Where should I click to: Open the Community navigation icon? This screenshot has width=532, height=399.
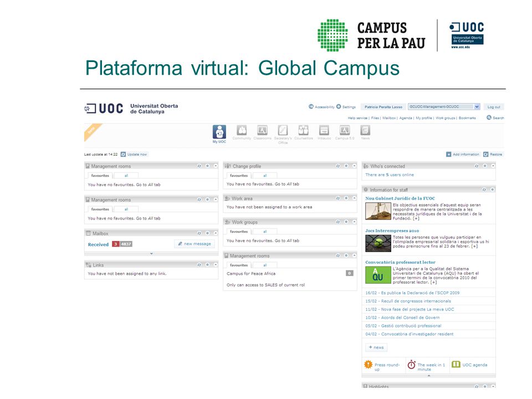click(x=242, y=130)
